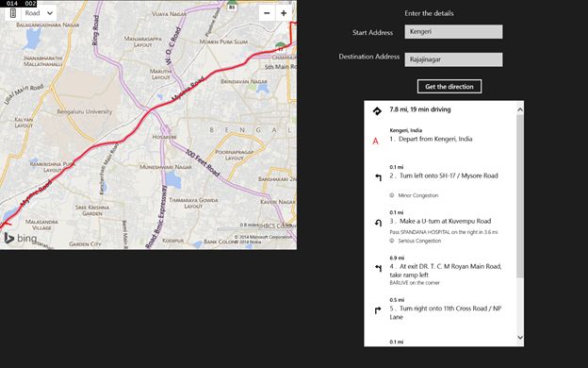Screen dimensions: 588x368
Task: Click the Bing logo on the map
Action: (21, 238)
